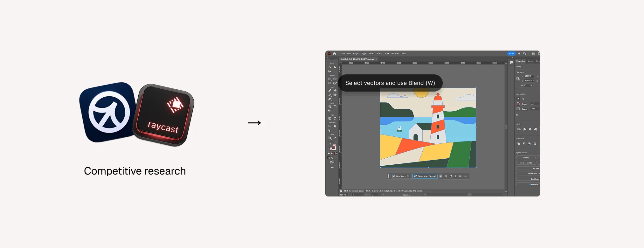Viewport: 644px width, 248px height.
Task: Set paint mode to Gradient
Action: (332, 154)
